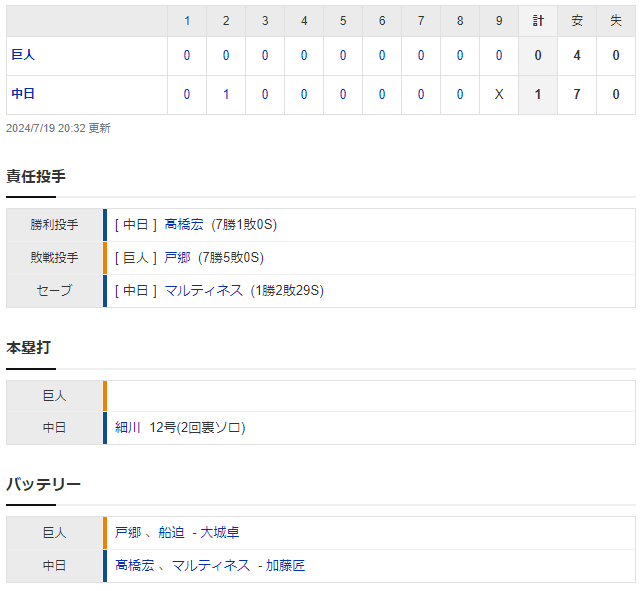Open catcher 加藤匠 link

point(285,566)
